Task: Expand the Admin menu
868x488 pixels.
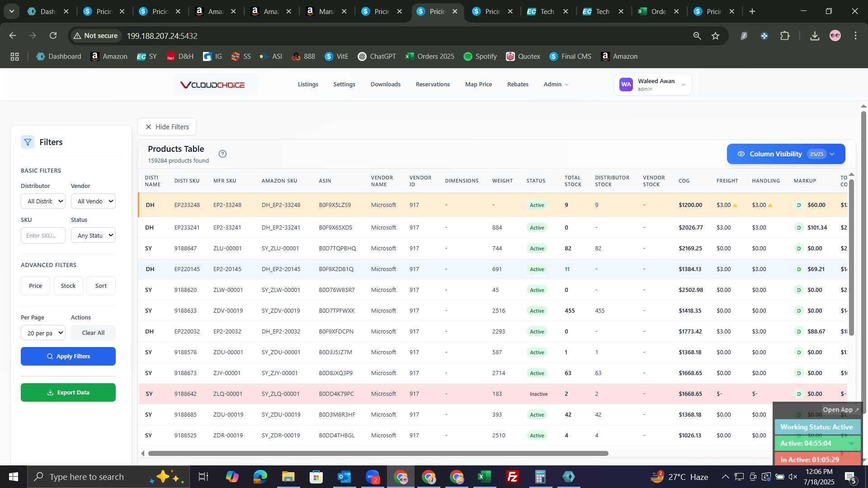Action: (556, 84)
